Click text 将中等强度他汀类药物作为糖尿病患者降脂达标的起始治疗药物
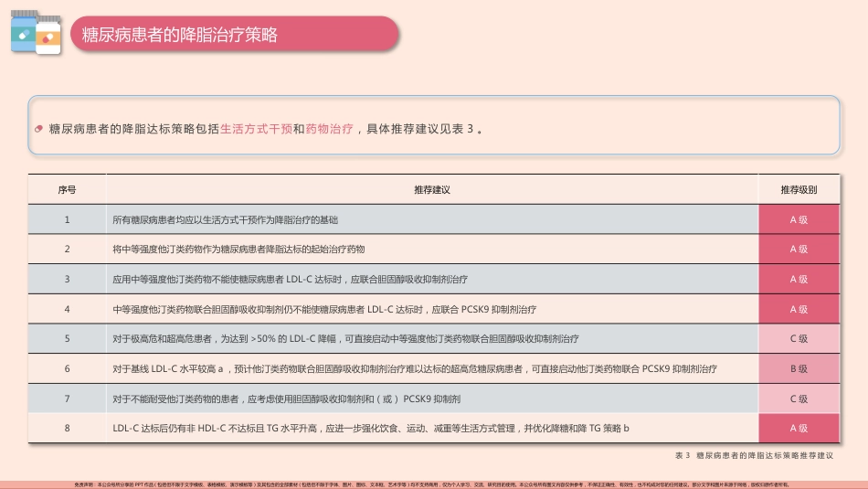Screen dimensions: 868x489 click(238, 250)
